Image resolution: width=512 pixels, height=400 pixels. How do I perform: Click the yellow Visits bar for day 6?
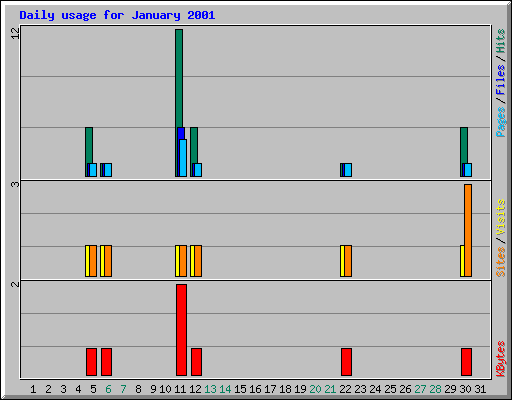click(102, 261)
